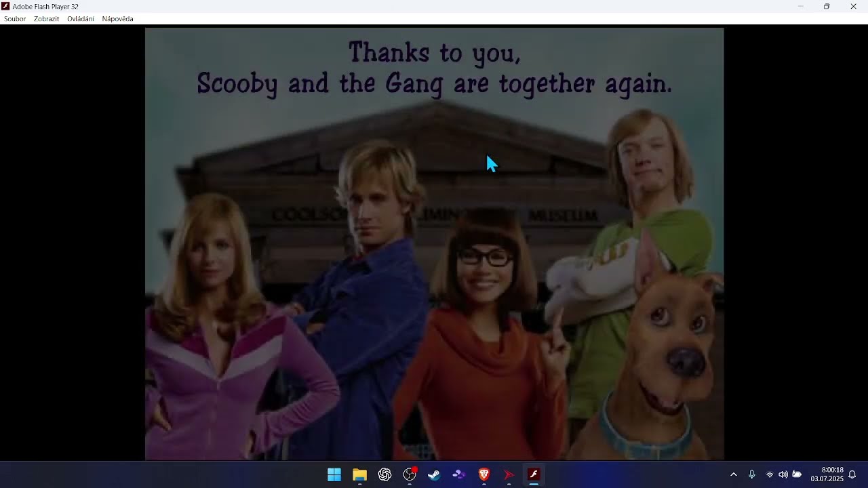The width and height of the screenshot is (868, 488).
Task: Open the Windows Start menu
Action: click(x=334, y=474)
